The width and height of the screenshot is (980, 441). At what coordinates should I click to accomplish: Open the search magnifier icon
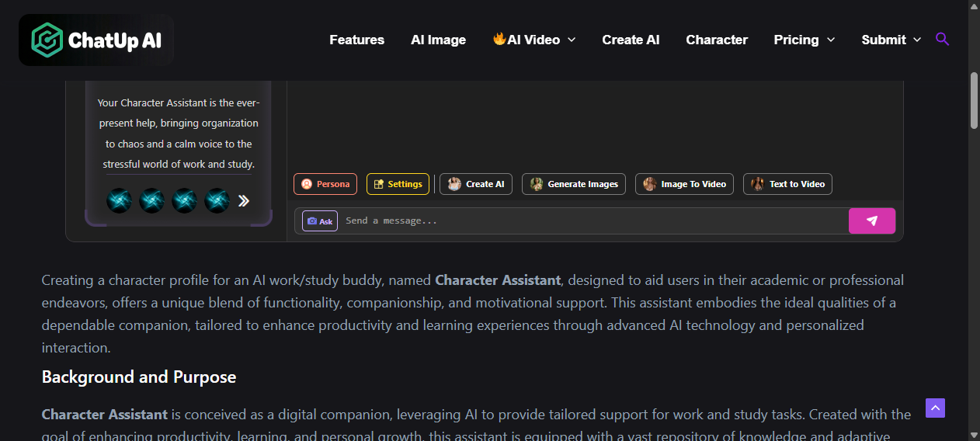pyautogui.click(x=942, y=39)
